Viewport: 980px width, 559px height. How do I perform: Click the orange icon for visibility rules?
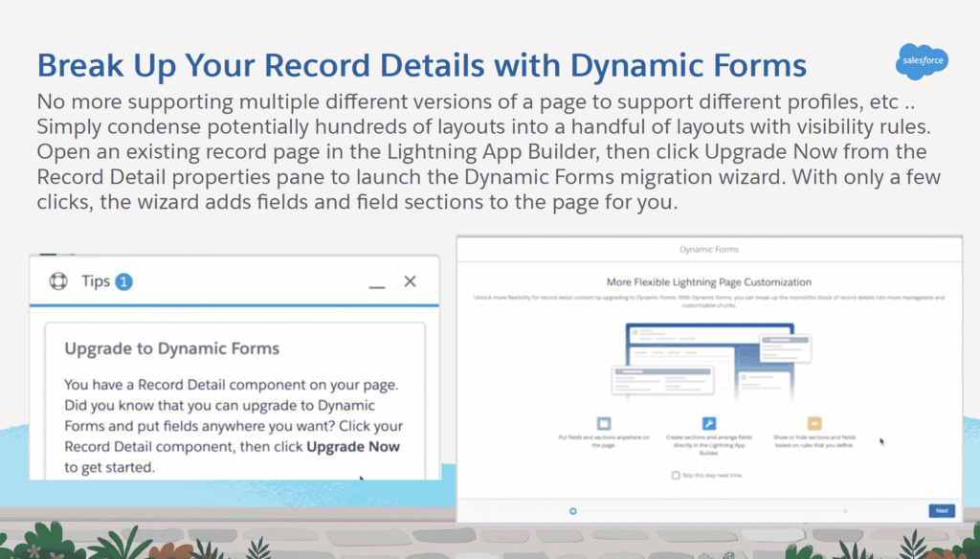[813, 423]
